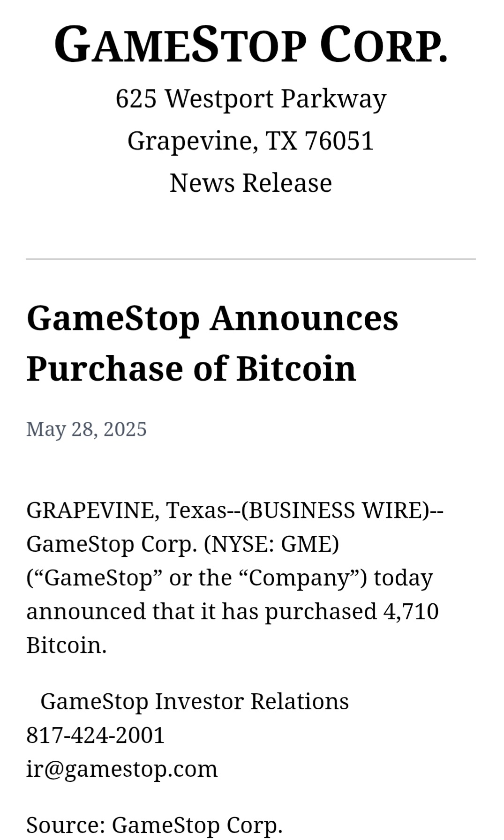The width and height of the screenshot is (504, 840).
Task: Click the GRAPEVINE, Texas dateline text
Action: 126,510
